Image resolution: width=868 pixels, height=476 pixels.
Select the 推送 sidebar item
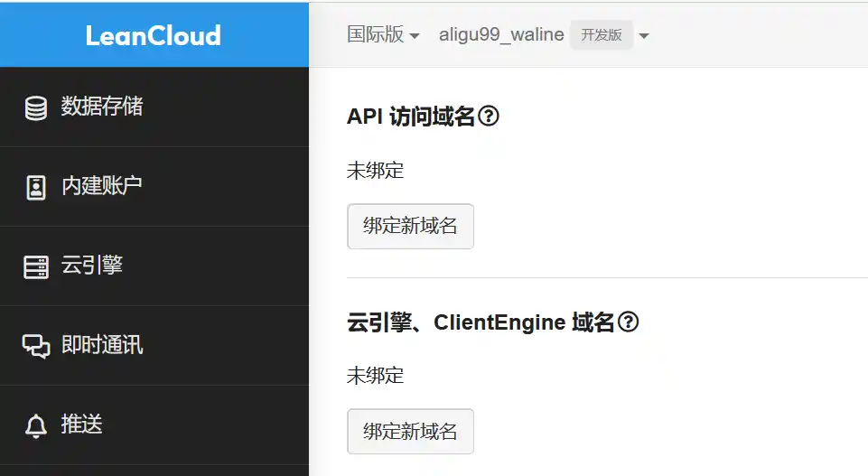(x=81, y=425)
